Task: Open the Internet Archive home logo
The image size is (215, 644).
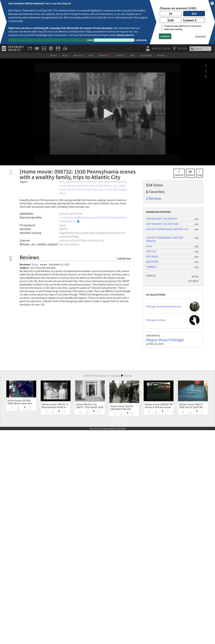Action: point(13,48)
